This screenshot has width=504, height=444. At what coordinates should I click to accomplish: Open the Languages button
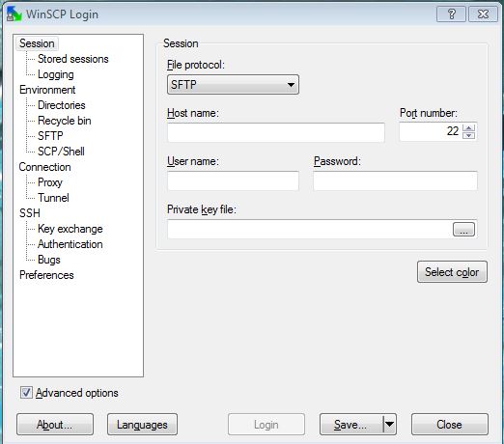click(142, 425)
